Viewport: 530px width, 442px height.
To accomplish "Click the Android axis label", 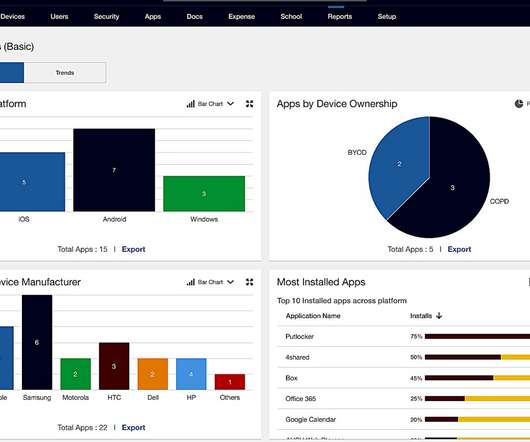I will (115, 219).
